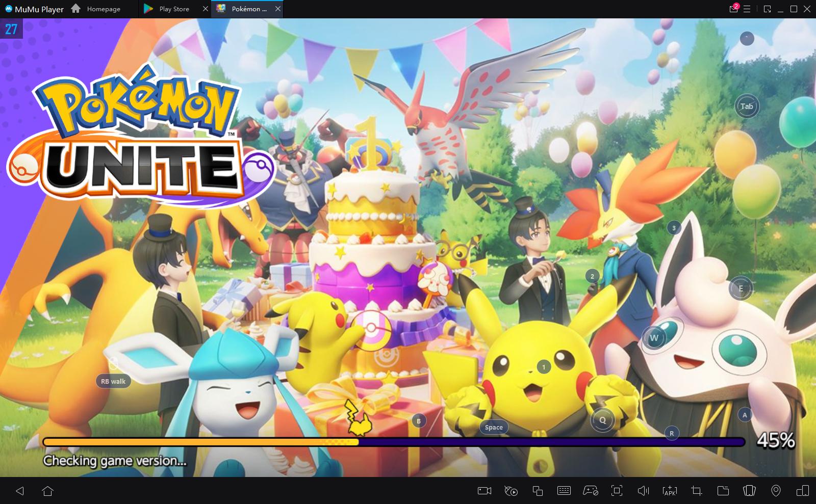Open the keyboard mapping settings icon

pyautogui.click(x=564, y=491)
